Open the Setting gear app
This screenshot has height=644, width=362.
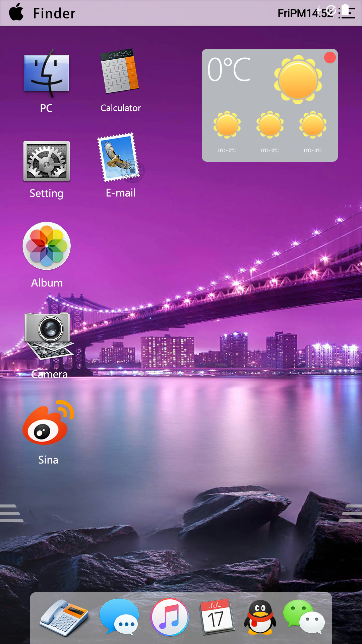(47, 161)
